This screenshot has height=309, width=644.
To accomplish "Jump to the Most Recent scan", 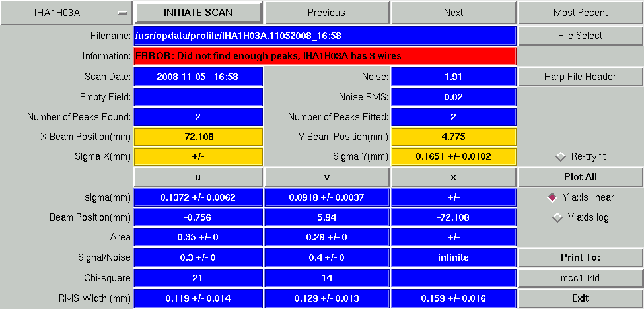I will (581, 13).
